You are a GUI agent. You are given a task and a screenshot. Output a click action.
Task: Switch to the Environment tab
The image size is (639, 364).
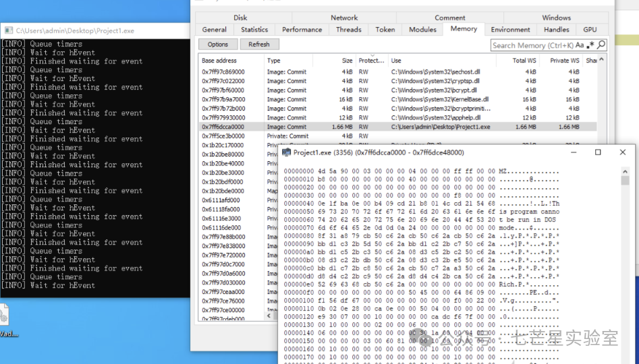510,29
